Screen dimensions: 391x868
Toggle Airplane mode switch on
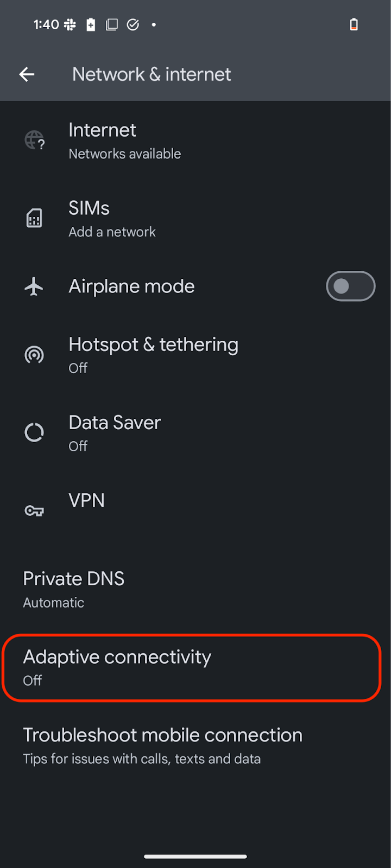pos(350,286)
